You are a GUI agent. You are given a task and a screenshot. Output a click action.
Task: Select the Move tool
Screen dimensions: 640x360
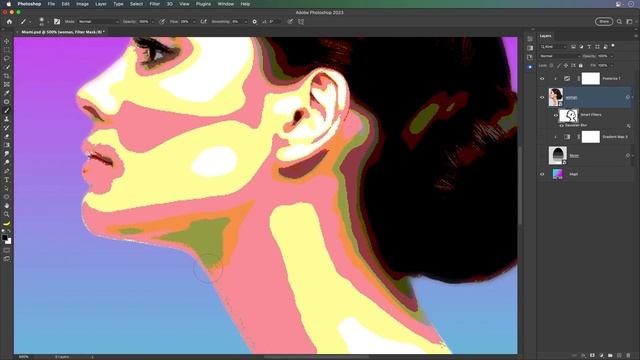pos(7,41)
